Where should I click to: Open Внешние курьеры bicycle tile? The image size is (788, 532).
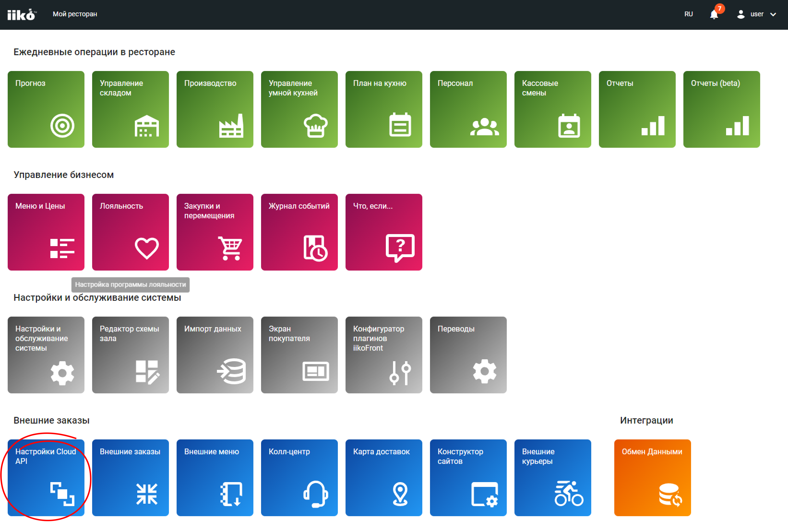pyautogui.click(x=552, y=478)
